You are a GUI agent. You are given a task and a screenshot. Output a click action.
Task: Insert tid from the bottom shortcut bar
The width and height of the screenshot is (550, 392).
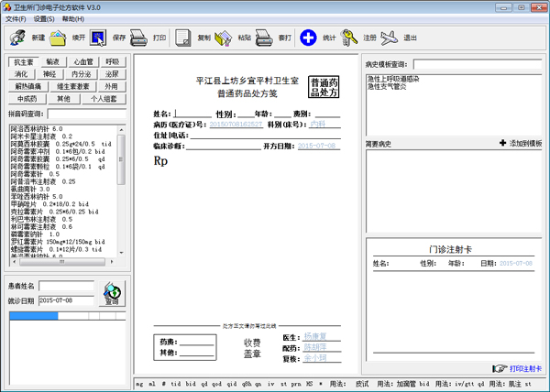(176, 384)
